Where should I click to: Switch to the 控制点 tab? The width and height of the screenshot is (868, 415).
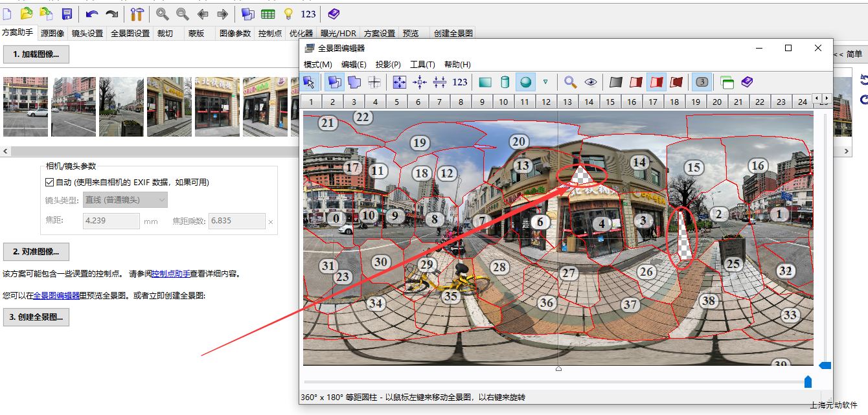[269, 33]
